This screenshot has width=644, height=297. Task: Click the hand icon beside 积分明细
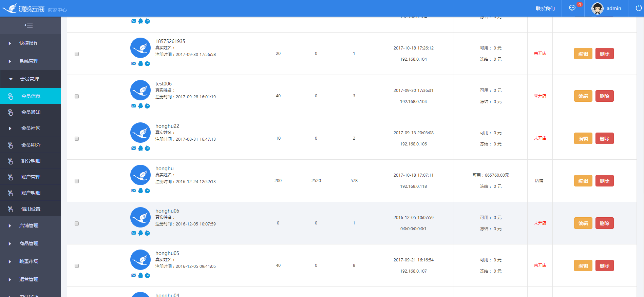pyautogui.click(x=11, y=161)
